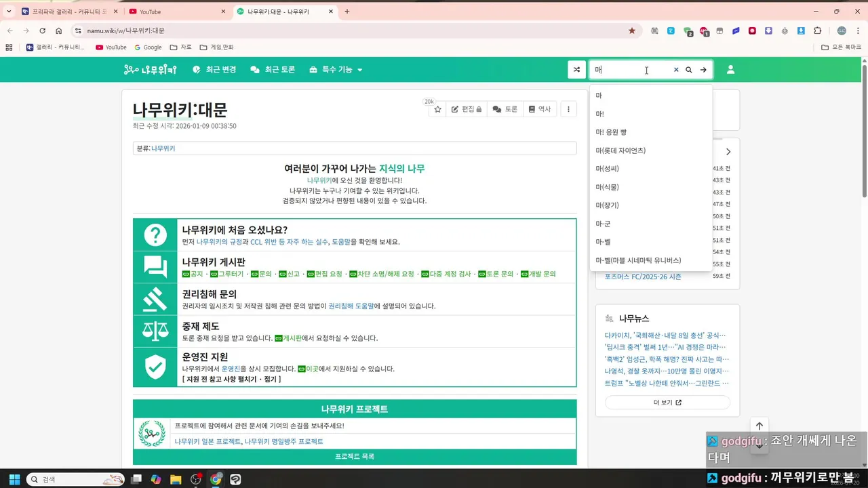This screenshot has height=488, width=868.
Task: Click the go-to-document arrow in the search box
Action: [x=704, y=70]
